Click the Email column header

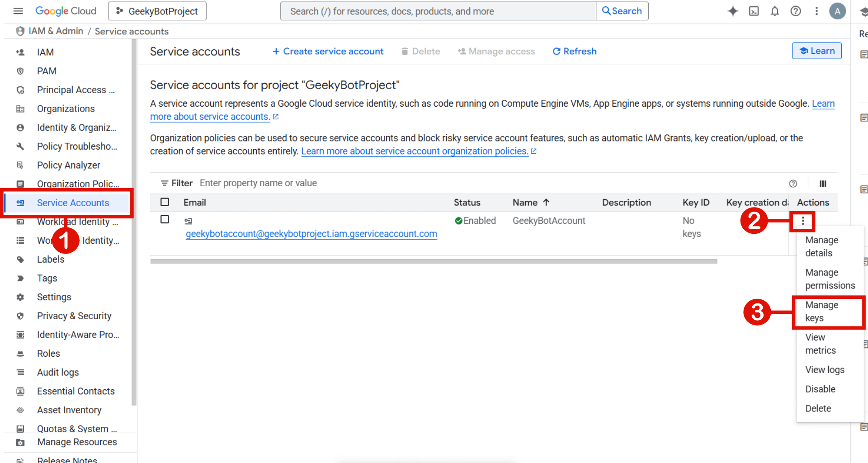195,203
